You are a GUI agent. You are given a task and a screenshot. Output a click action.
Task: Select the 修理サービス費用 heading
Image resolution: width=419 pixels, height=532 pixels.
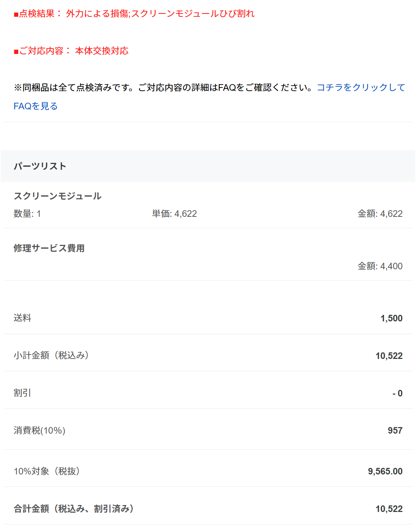click(49, 248)
